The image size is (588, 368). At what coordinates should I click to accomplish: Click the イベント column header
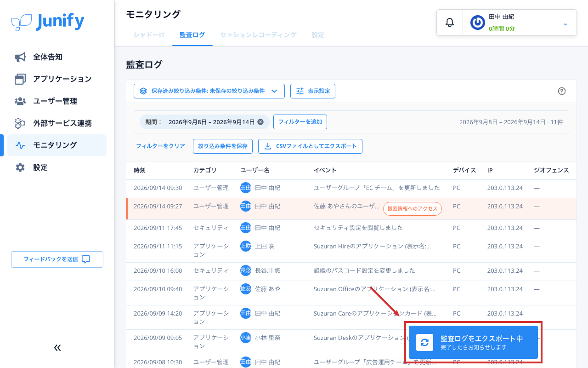pos(325,170)
